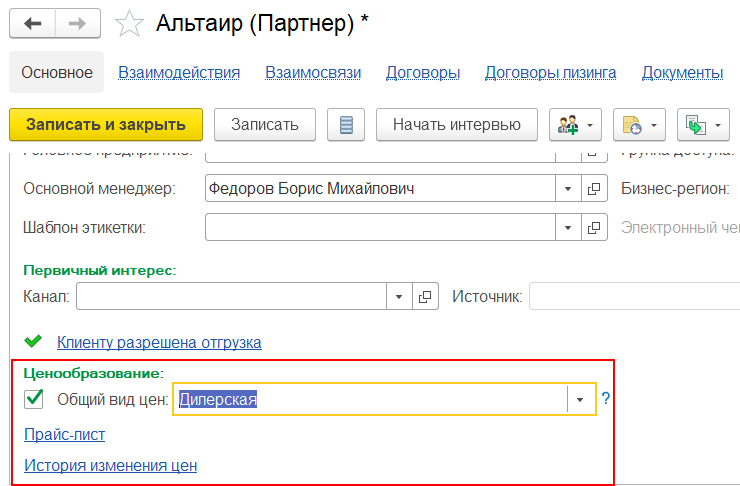The height and width of the screenshot is (486, 740).
Task: Click the document list icon in toolbar
Action: 346,125
